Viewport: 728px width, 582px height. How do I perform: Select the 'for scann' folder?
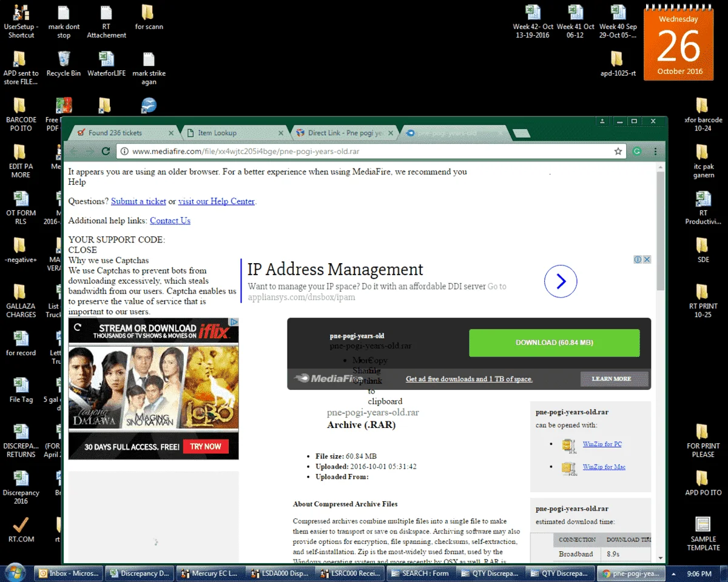[149, 18]
